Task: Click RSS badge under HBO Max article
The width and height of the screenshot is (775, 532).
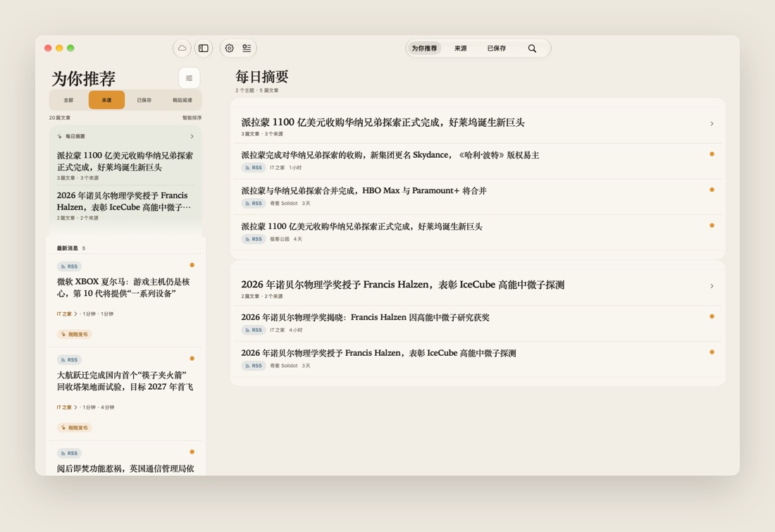Action: (x=254, y=203)
